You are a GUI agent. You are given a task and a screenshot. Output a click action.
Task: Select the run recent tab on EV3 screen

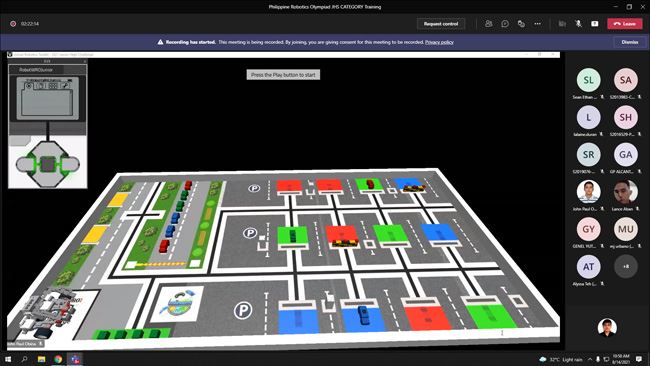click(29, 86)
